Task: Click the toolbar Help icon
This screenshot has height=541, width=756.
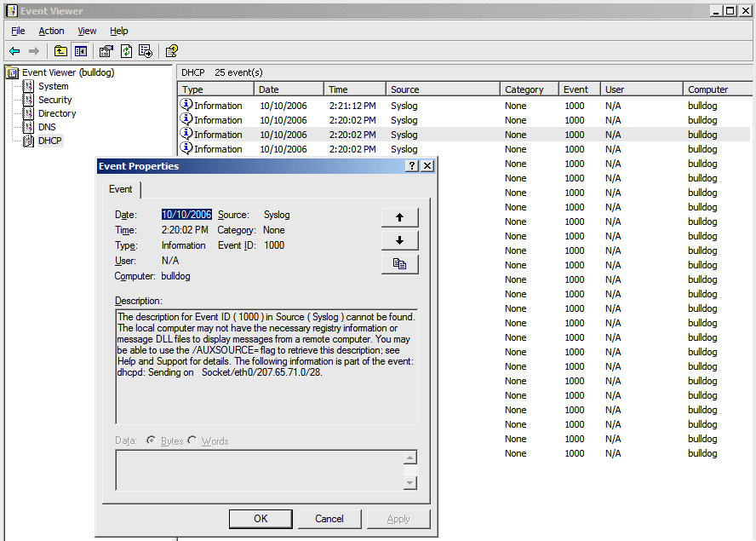Action: tap(171, 51)
